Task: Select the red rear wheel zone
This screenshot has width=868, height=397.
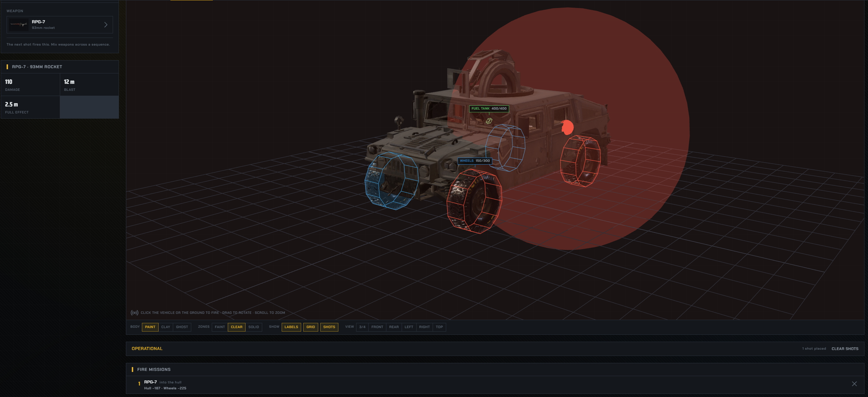Action: (580, 161)
